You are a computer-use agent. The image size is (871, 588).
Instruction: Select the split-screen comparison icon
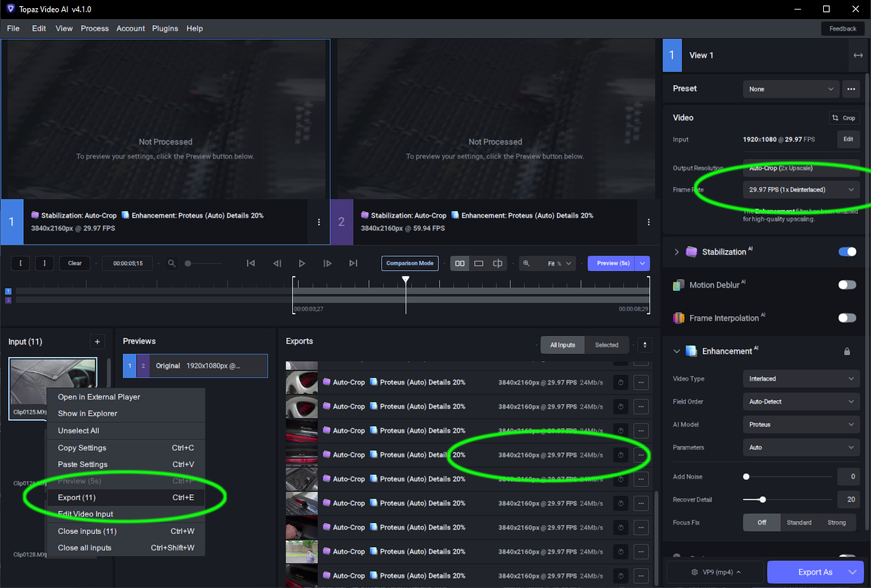(x=497, y=263)
